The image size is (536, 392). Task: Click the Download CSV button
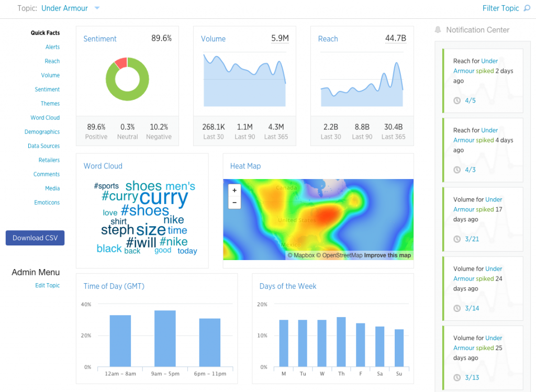click(35, 238)
